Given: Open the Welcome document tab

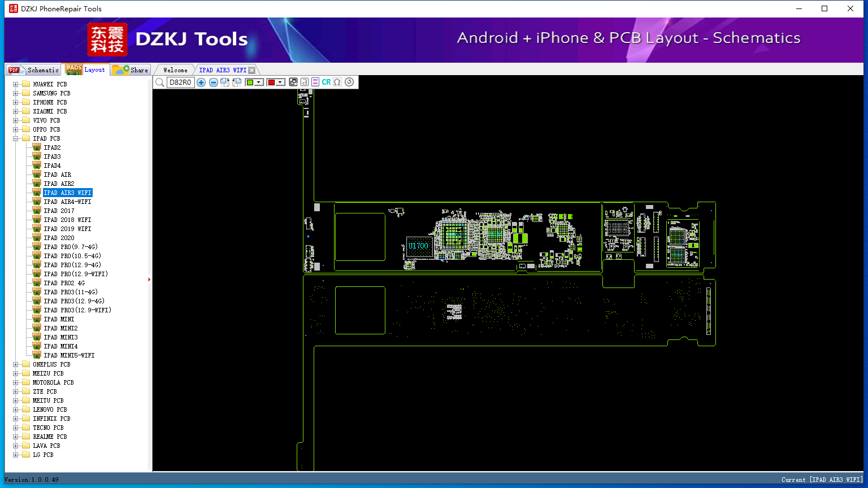Looking at the screenshot, I should point(175,70).
